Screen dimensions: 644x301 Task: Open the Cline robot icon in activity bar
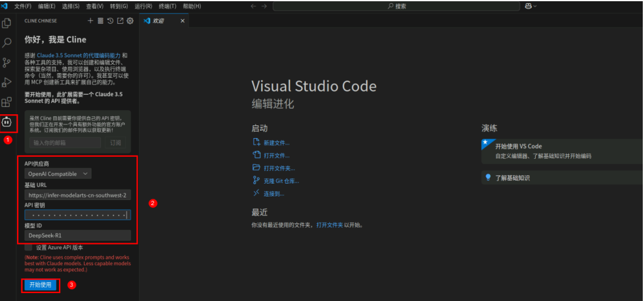(x=8, y=122)
